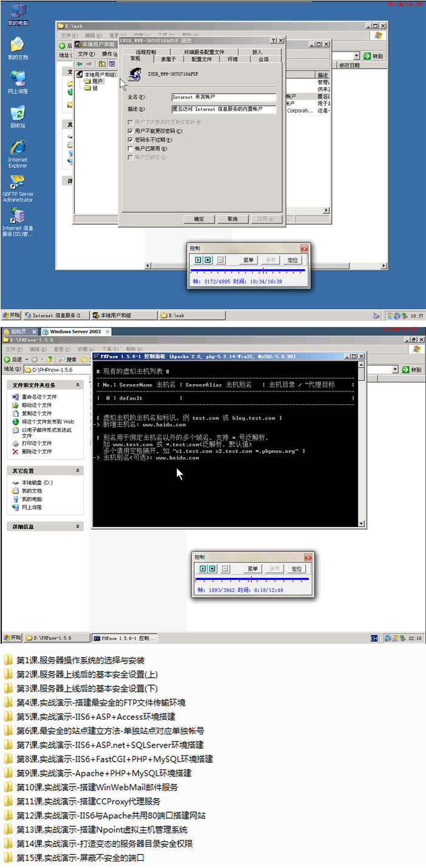Switch to 配置文件 tab
426x868 pixels.
point(202,60)
